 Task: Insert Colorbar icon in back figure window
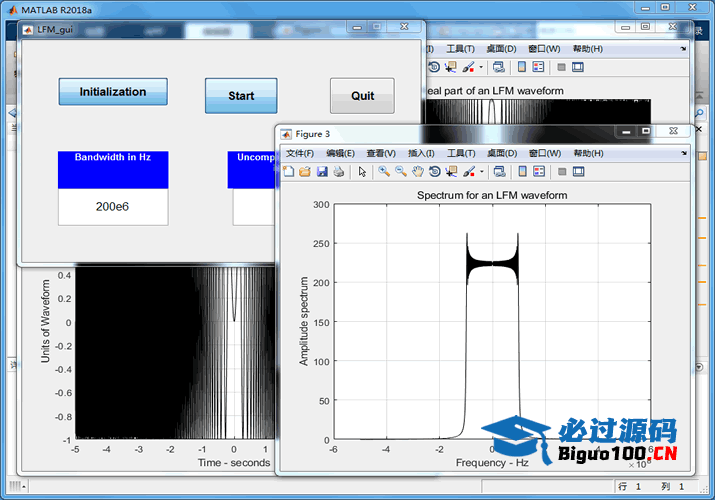pyautogui.click(x=522, y=67)
